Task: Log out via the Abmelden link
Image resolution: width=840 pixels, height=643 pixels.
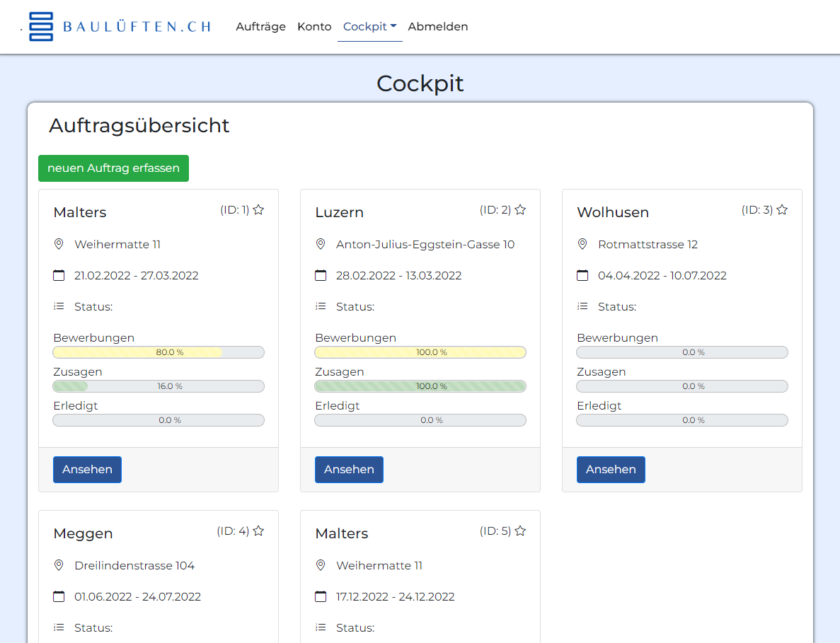Action: point(437,27)
